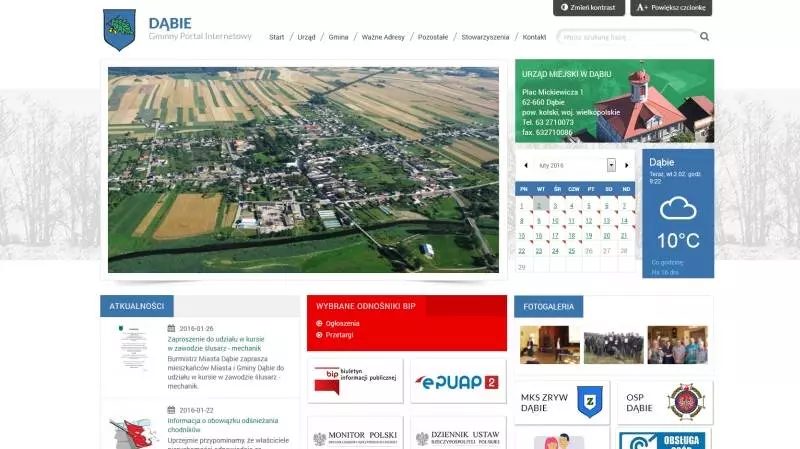This screenshot has width=800, height=449.
Task: Click the Dąbie coat of arms logo
Action: (x=119, y=30)
